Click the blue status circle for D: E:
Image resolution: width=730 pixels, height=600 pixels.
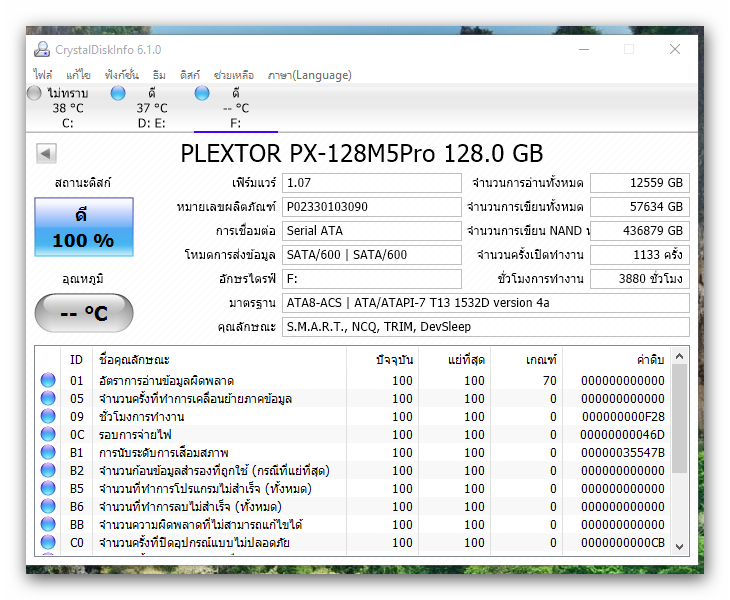pos(118,93)
